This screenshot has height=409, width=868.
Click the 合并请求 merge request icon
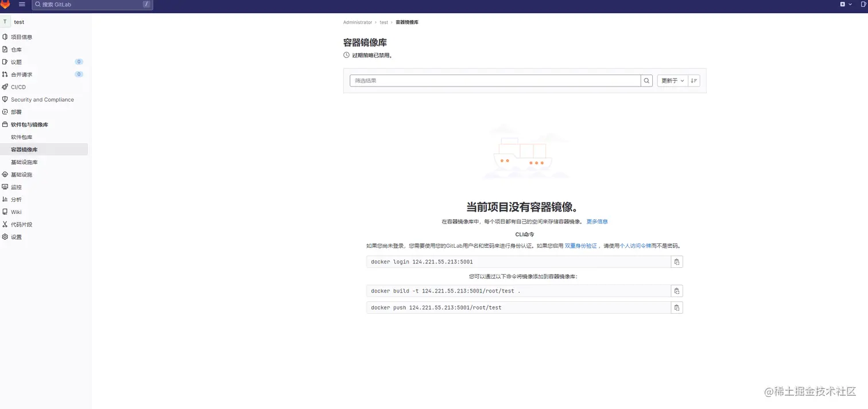tap(5, 75)
